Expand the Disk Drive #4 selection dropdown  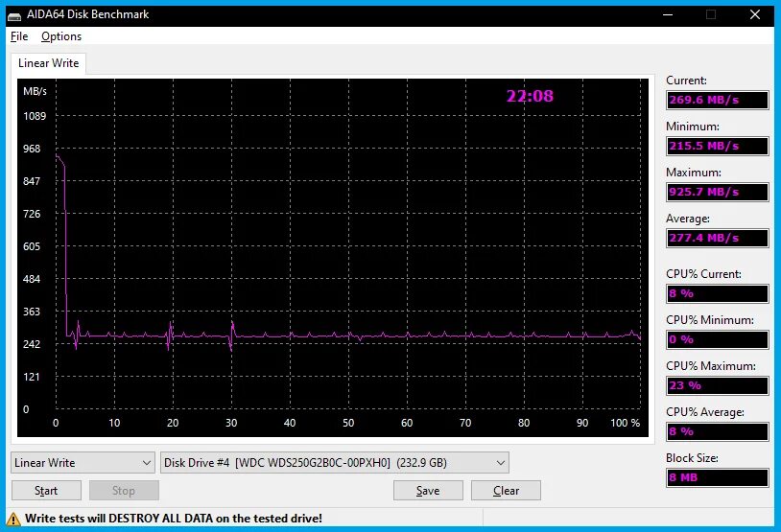[335, 463]
